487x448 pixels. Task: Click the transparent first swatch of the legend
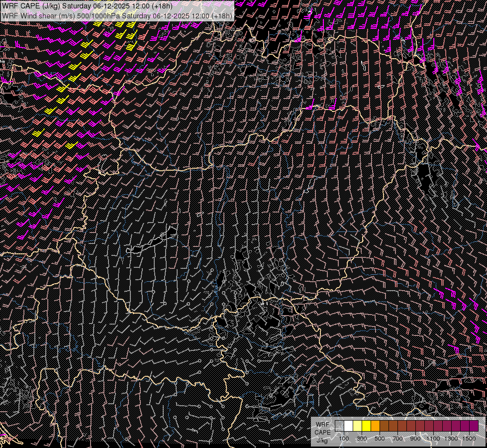(340, 426)
